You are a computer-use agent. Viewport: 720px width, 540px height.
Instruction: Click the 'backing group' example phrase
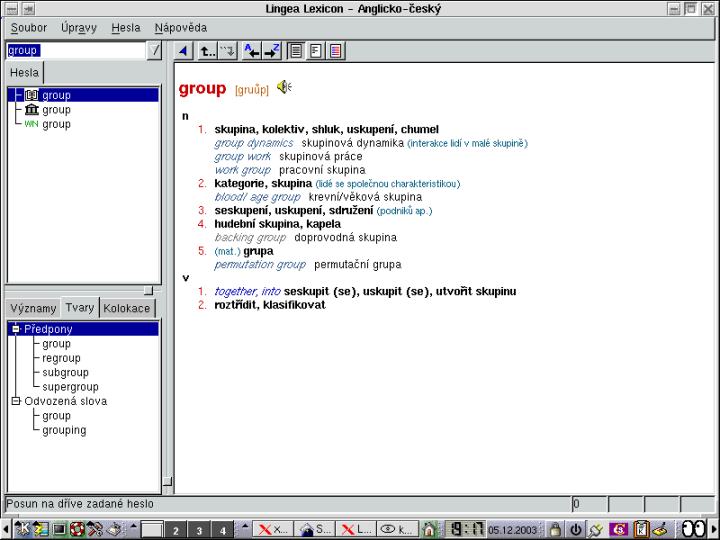click(250, 237)
